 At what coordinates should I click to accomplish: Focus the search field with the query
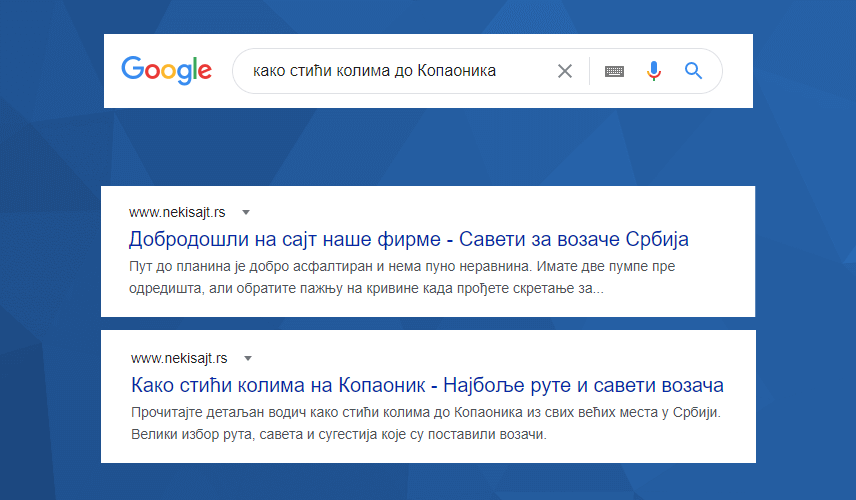(x=400, y=71)
